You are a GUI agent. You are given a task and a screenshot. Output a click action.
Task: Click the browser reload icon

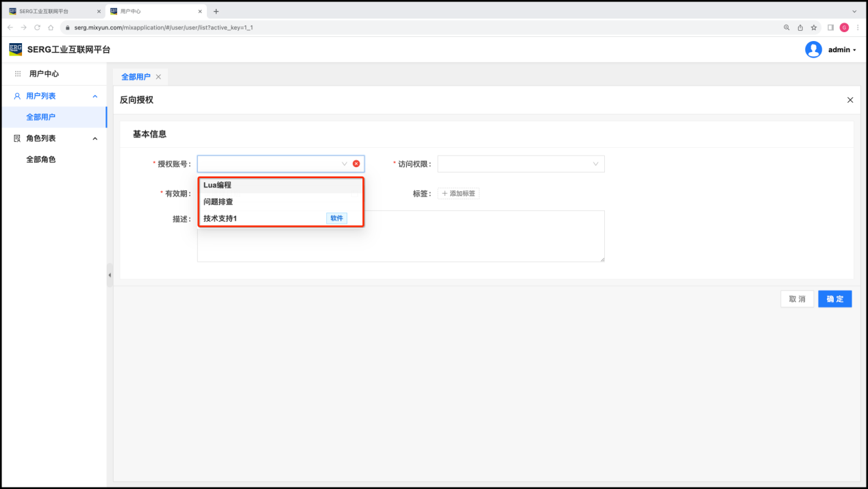click(37, 27)
